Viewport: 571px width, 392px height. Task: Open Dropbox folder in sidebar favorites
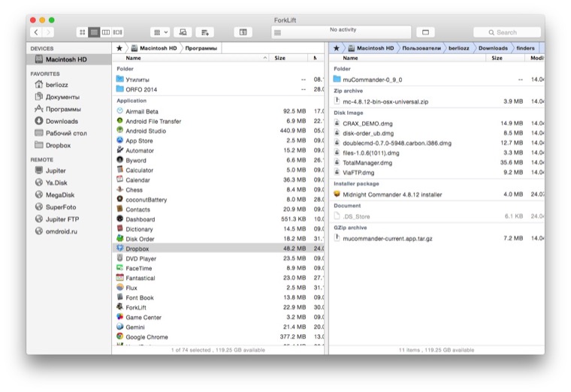pos(69,145)
